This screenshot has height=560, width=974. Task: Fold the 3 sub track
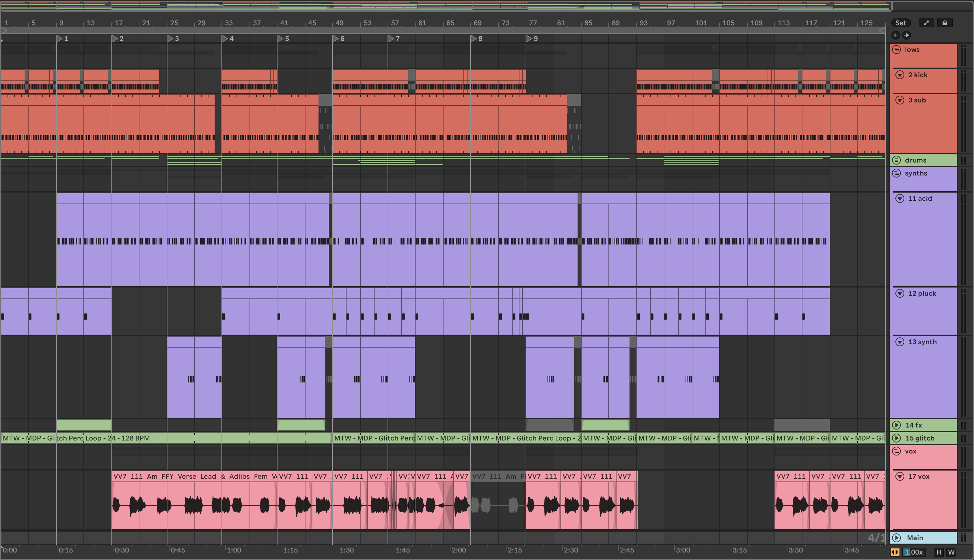(900, 100)
